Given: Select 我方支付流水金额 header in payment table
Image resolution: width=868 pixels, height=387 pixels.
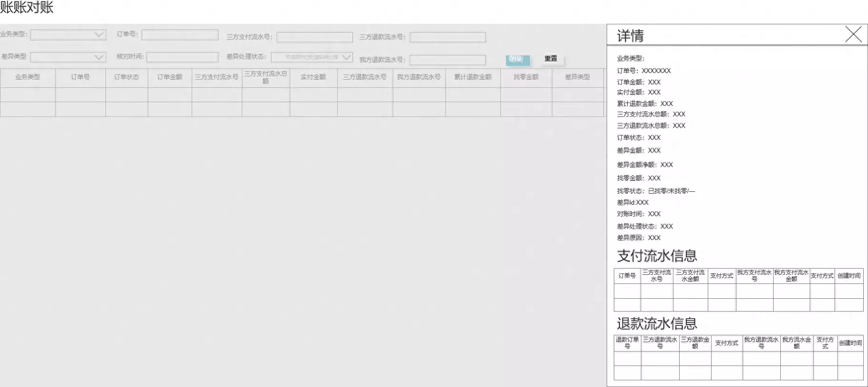Looking at the screenshot, I should pos(791,276).
